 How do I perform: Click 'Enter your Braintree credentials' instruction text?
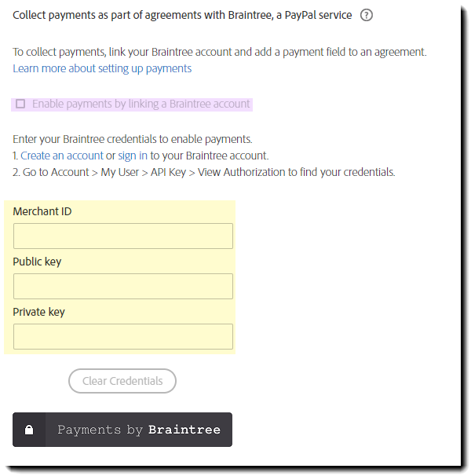133,139
